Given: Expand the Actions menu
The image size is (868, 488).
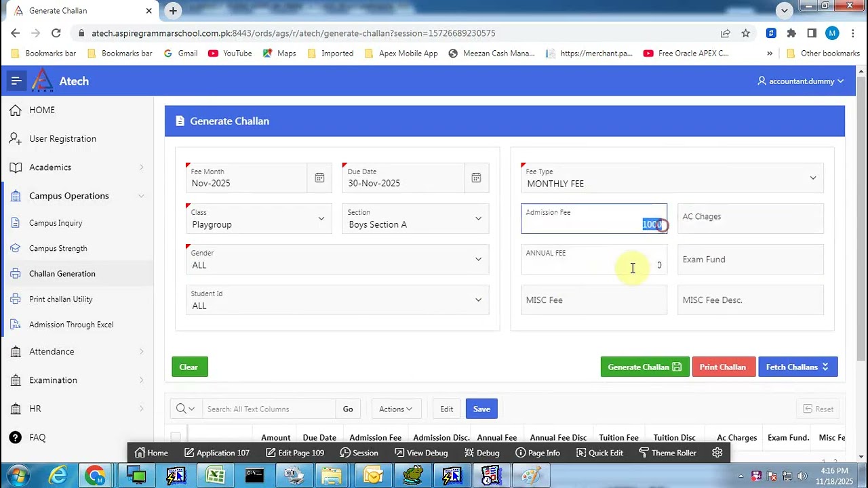Looking at the screenshot, I should coord(396,409).
